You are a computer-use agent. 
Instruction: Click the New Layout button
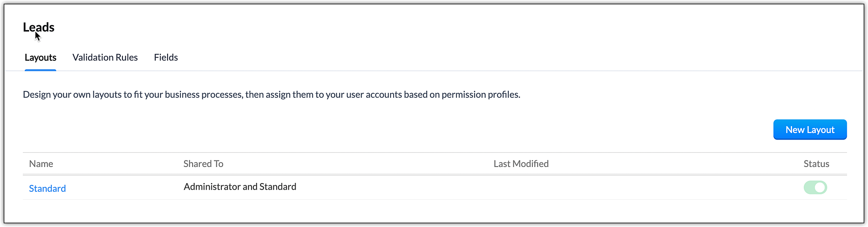[x=810, y=130]
